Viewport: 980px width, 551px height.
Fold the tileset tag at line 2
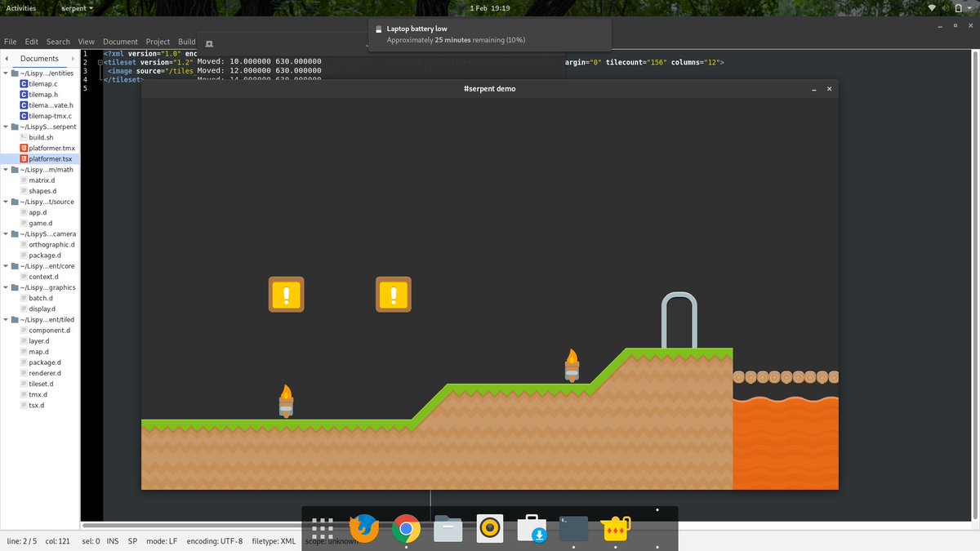click(x=100, y=62)
